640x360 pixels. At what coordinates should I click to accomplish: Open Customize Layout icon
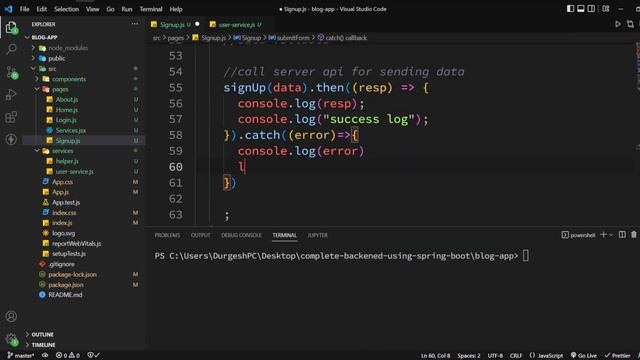point(606,9)
